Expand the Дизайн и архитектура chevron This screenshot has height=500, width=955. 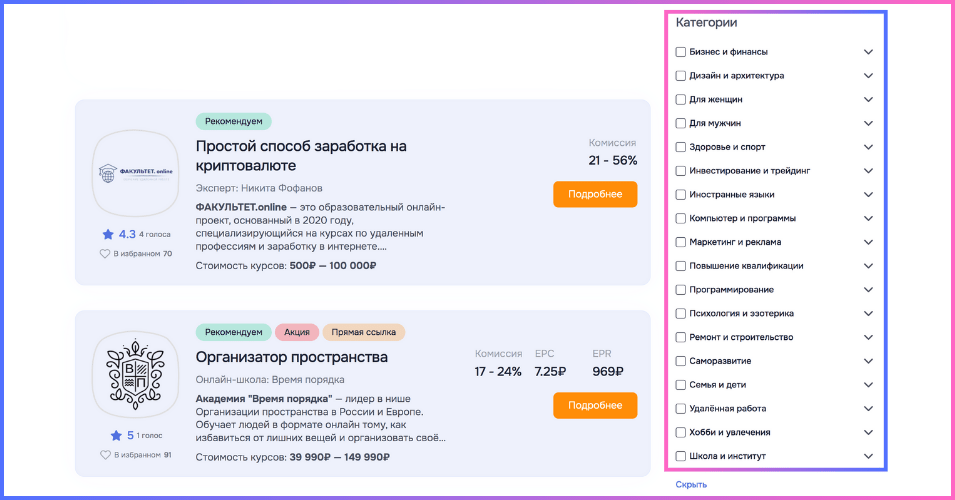coord(869,76)
